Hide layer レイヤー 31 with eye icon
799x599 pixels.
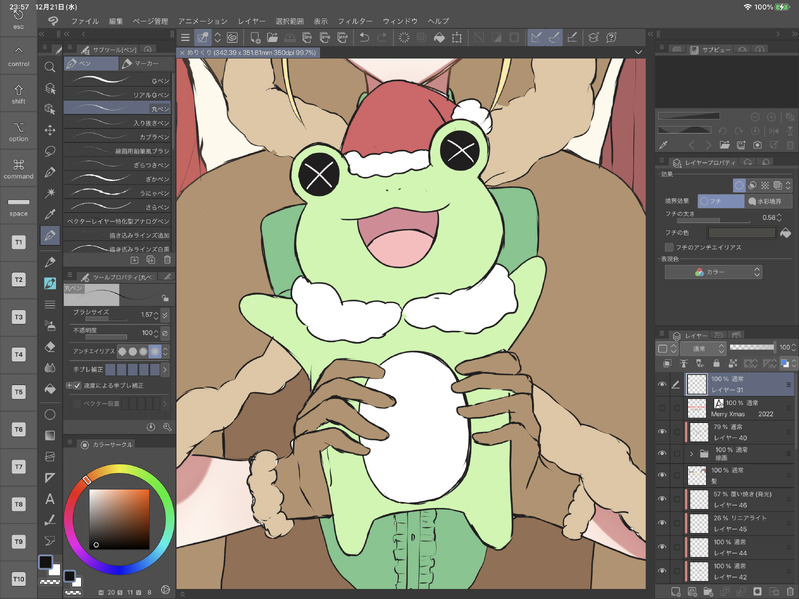pyautogui.click(x=662, y=385)
